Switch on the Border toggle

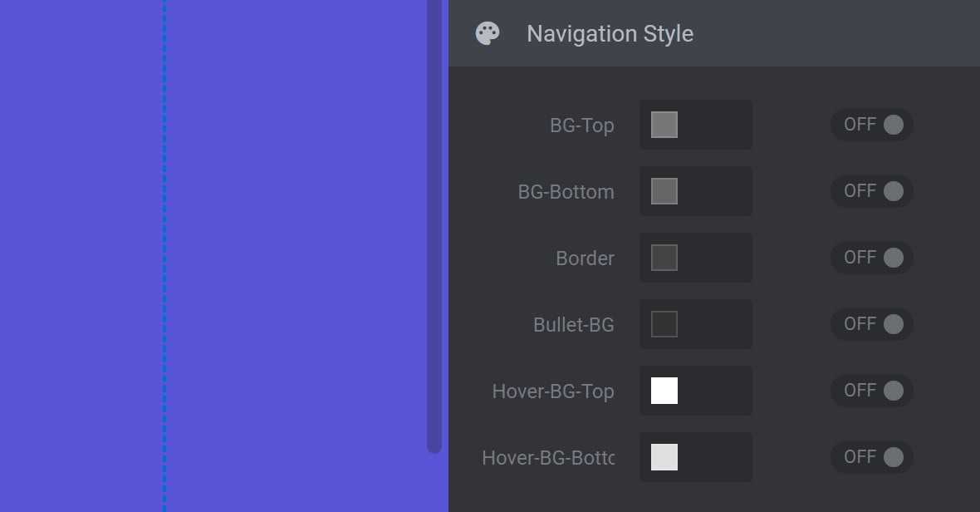[872, 258]
